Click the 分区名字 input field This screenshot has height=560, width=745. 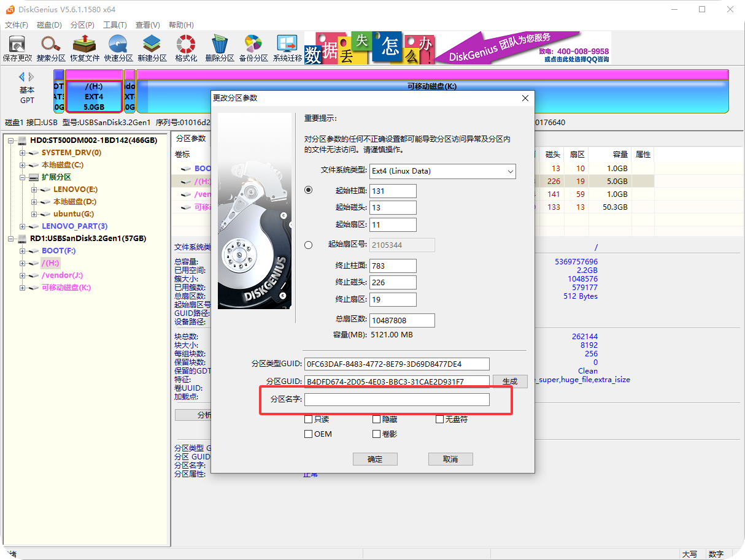(x=397, y=400)
